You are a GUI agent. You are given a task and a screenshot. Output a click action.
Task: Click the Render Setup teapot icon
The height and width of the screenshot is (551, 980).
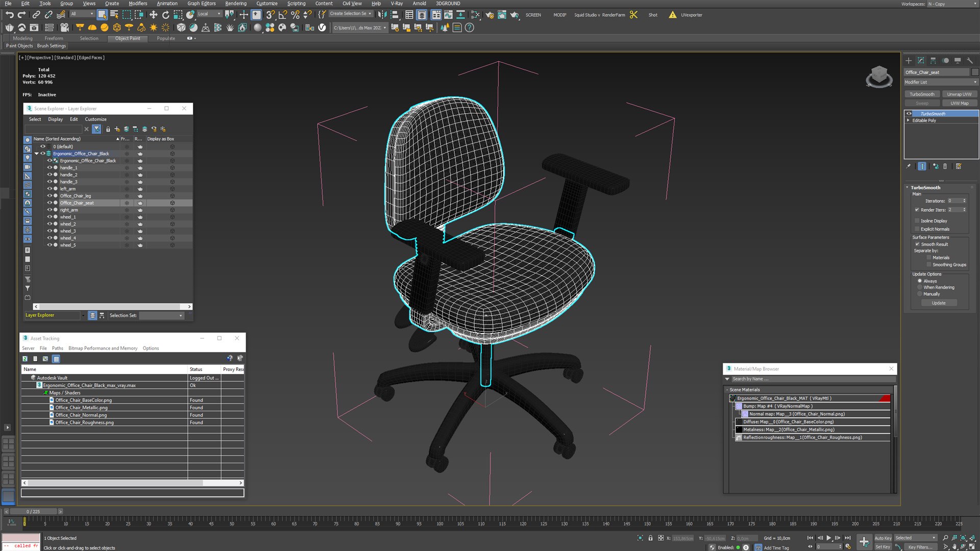[489, 15]
